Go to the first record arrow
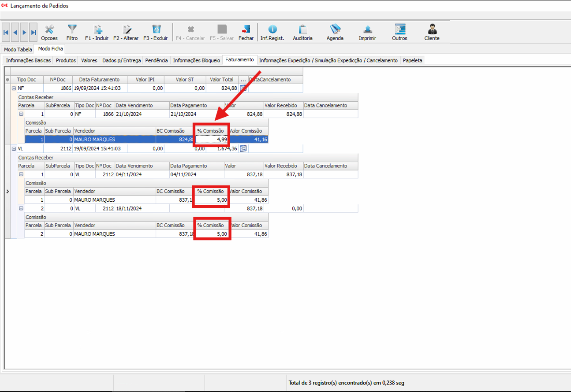Image resolution: width=571 pixels, height=392 pixels. tap(6, 32)
